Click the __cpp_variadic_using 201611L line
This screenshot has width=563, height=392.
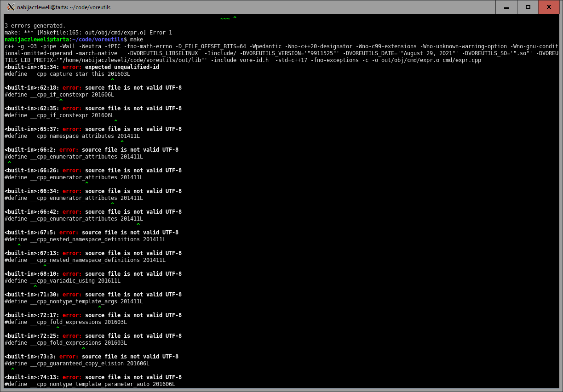[x=63, y=281]
